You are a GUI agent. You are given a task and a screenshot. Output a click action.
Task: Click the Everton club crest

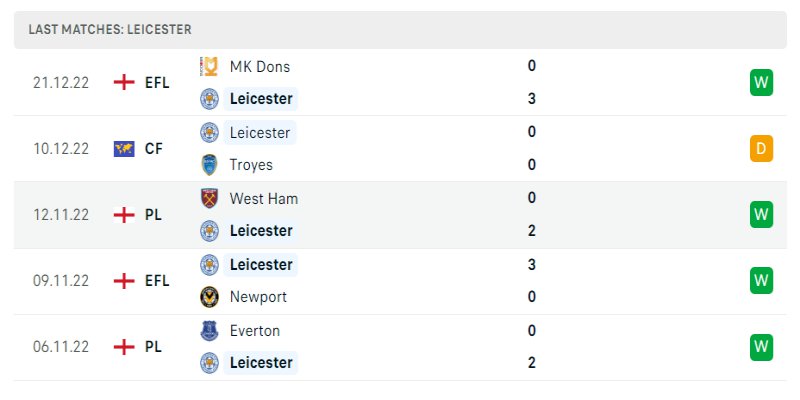coord(209,330)
